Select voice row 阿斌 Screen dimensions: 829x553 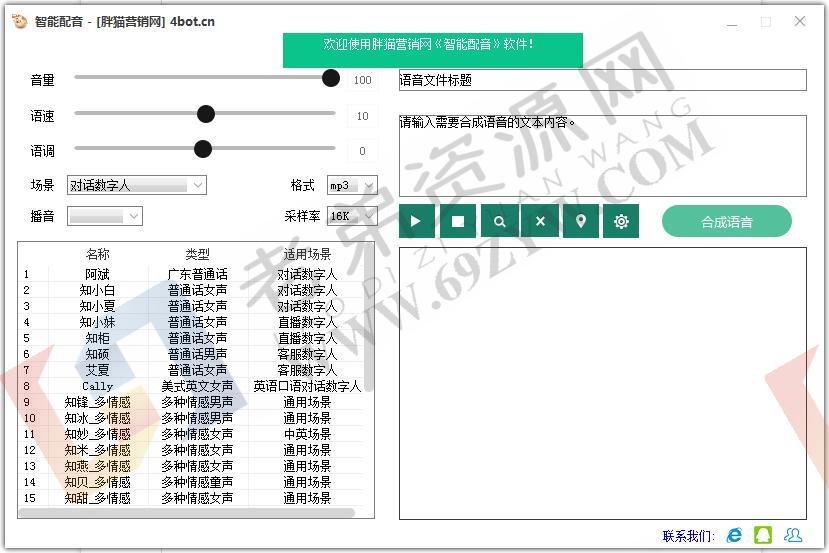coord(191,274)
